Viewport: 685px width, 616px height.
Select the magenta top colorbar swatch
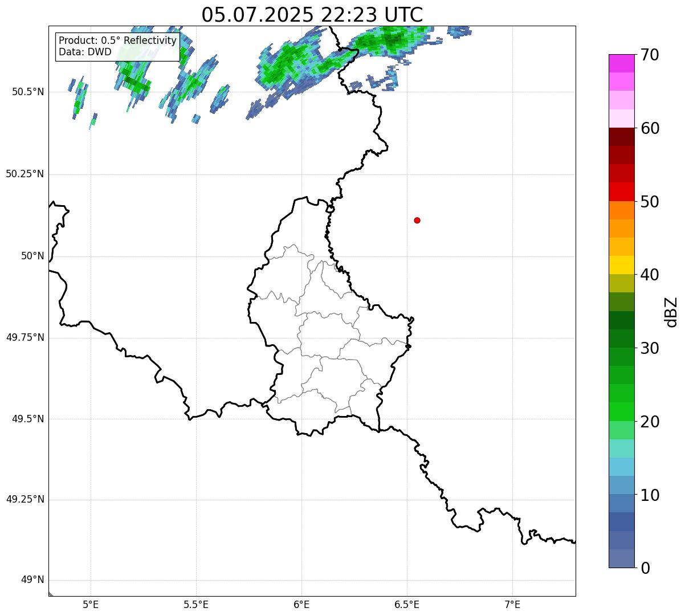pos(622,63)
